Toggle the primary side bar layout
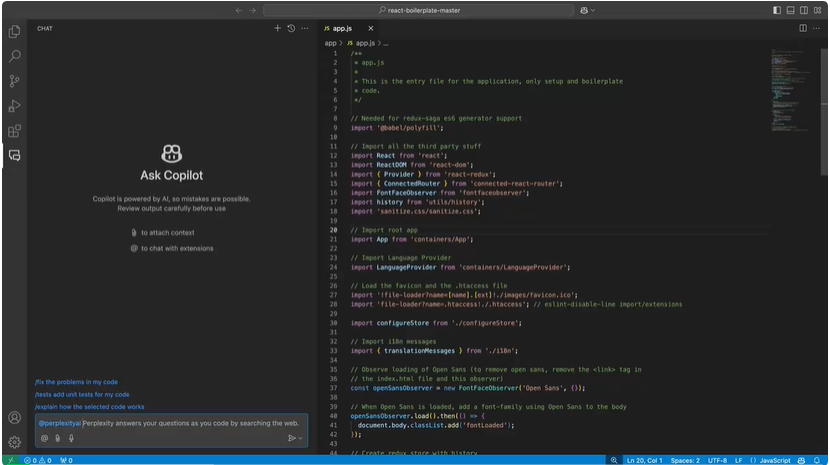Viewport: 830px width, 465px height. (777, 10)
